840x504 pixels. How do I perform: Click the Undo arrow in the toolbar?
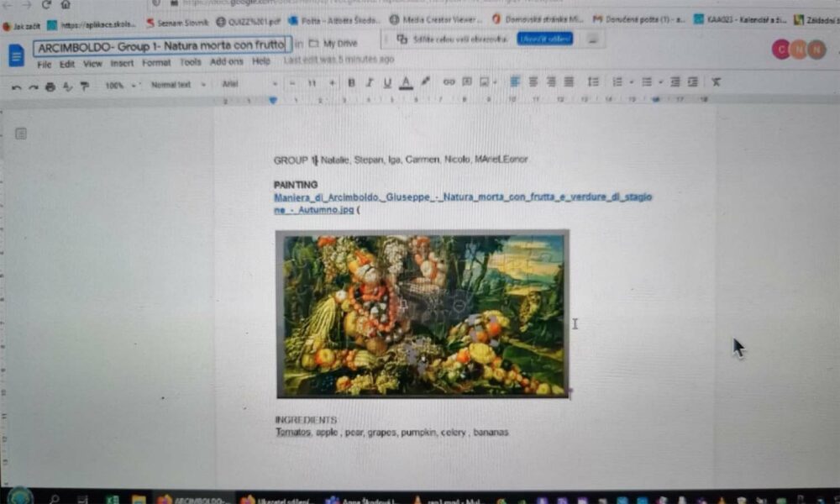point(17,87)
